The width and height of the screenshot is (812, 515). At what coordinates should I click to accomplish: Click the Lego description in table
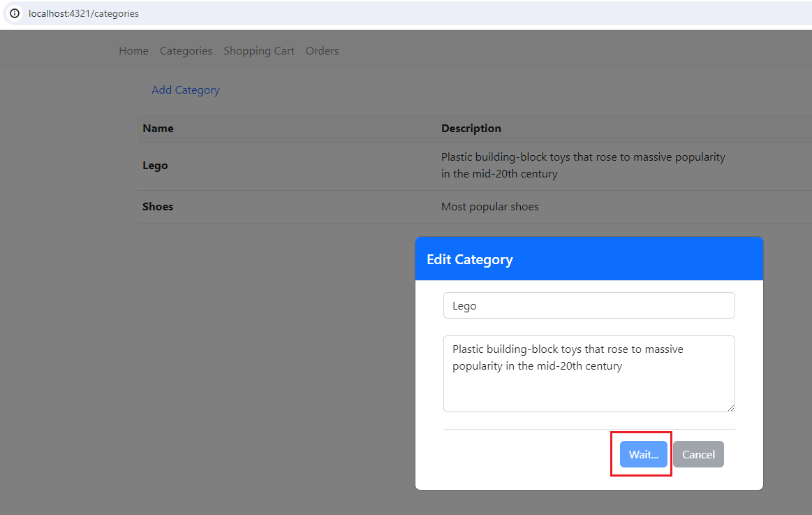583,166
